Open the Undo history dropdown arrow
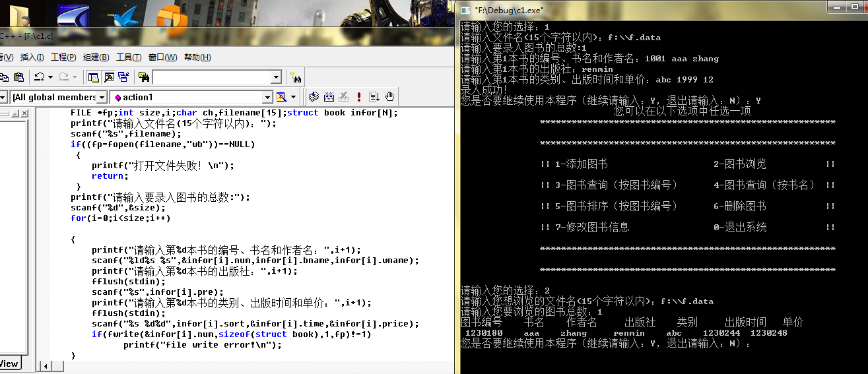 tap(50, 77)
